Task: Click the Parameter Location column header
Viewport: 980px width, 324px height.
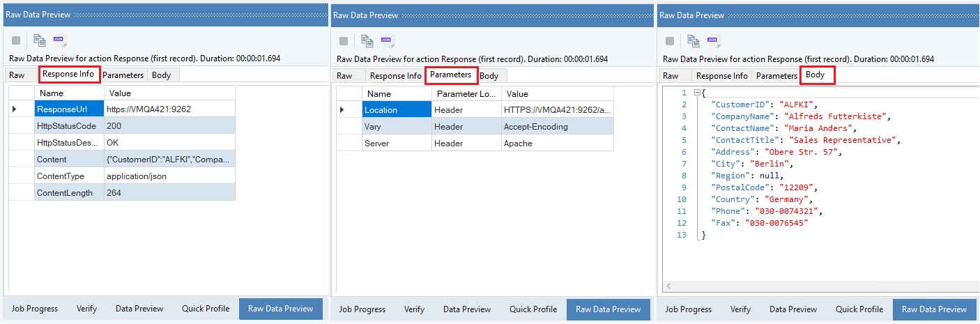Action: (x=466, y=93)
